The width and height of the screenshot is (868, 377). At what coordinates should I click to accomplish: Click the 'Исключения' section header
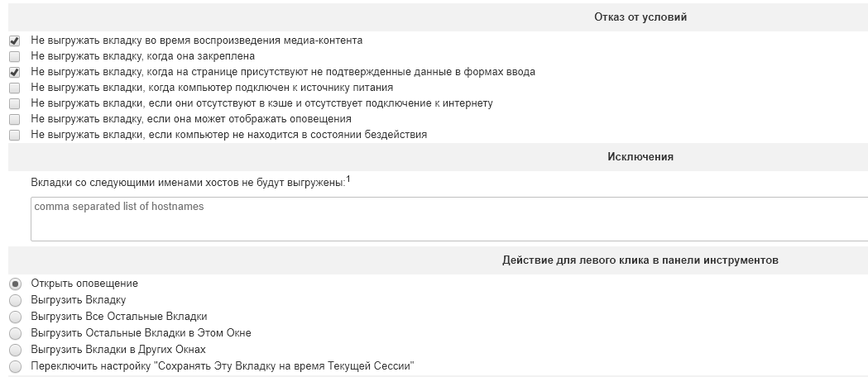tap(640, 156)
